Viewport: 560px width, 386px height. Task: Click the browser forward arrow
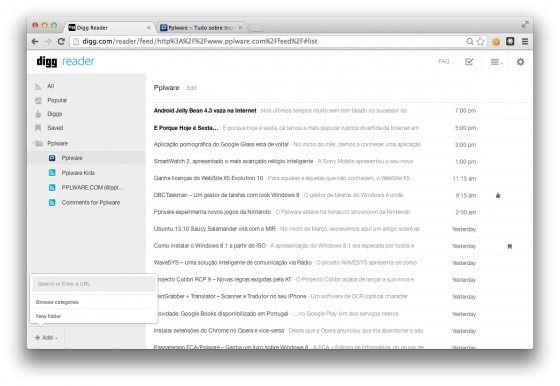pos(48,41)
